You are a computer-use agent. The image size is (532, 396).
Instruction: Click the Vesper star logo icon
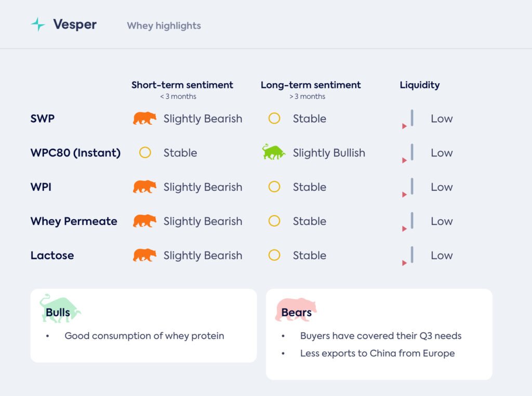pos(38,24)
